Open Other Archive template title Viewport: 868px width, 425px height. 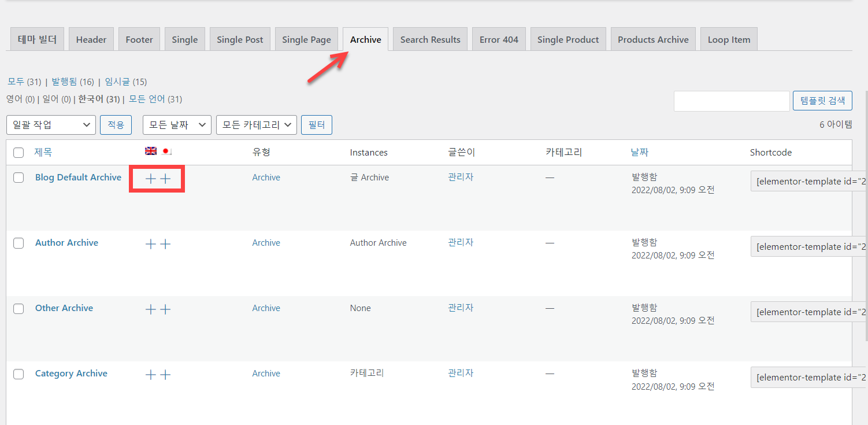tap(64, 308)
